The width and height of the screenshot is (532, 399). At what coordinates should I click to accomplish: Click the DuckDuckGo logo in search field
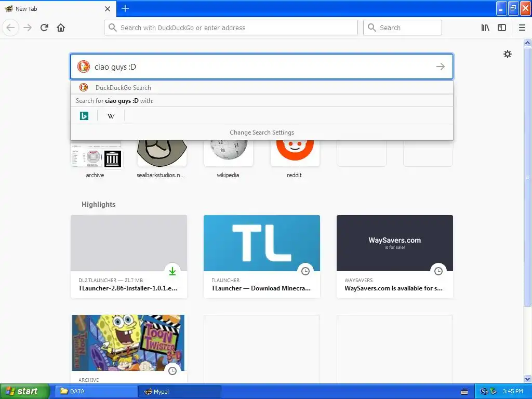(83, 66)
